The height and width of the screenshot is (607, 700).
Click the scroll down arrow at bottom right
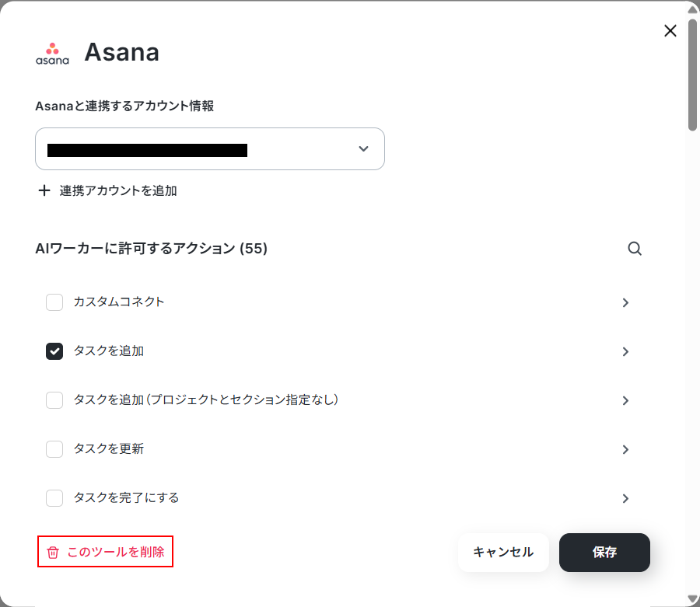click(692, 598)
